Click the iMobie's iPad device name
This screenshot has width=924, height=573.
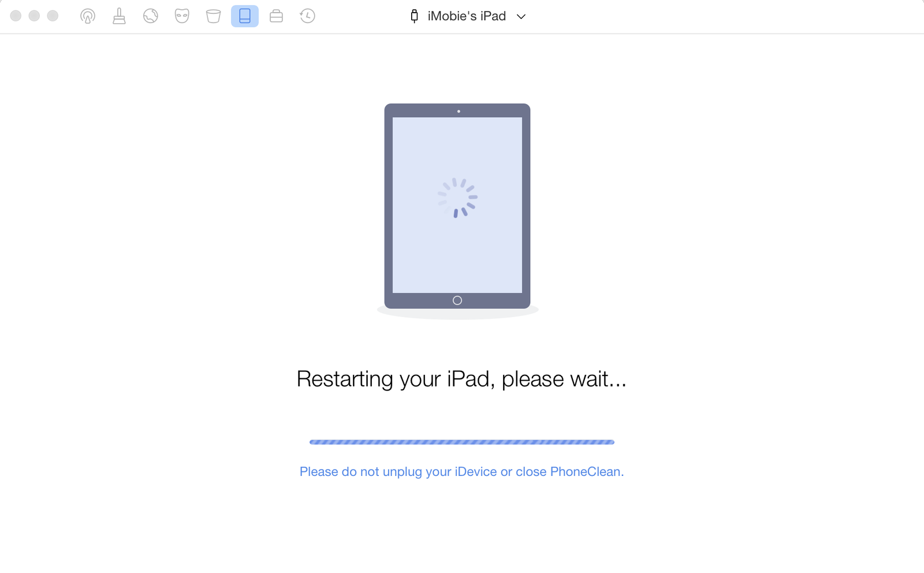(x=467, y=16)
